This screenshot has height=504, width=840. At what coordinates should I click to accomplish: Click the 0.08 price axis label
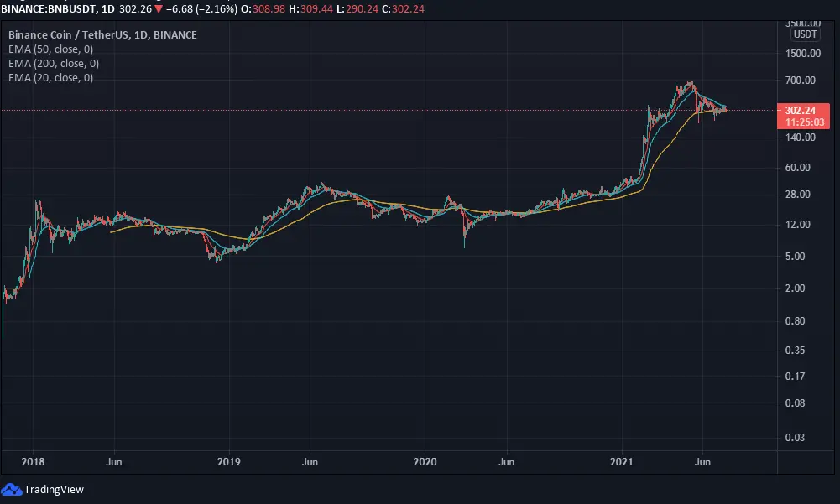click(795, 403)
